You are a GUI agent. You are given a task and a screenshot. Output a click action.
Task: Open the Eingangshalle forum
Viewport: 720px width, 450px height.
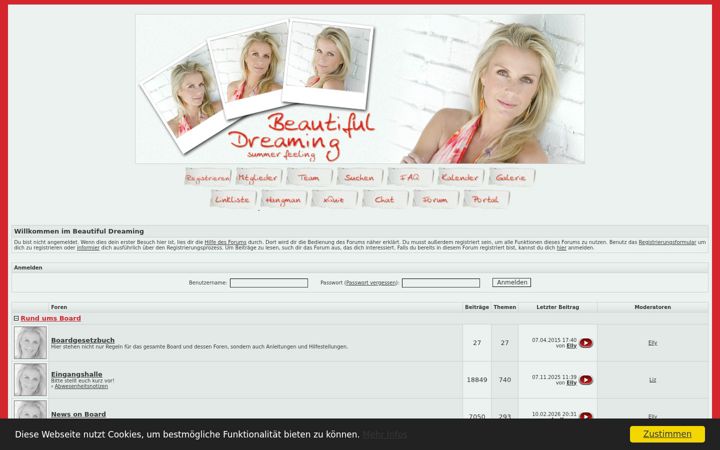pyautogui.click(x=77, y=374)
